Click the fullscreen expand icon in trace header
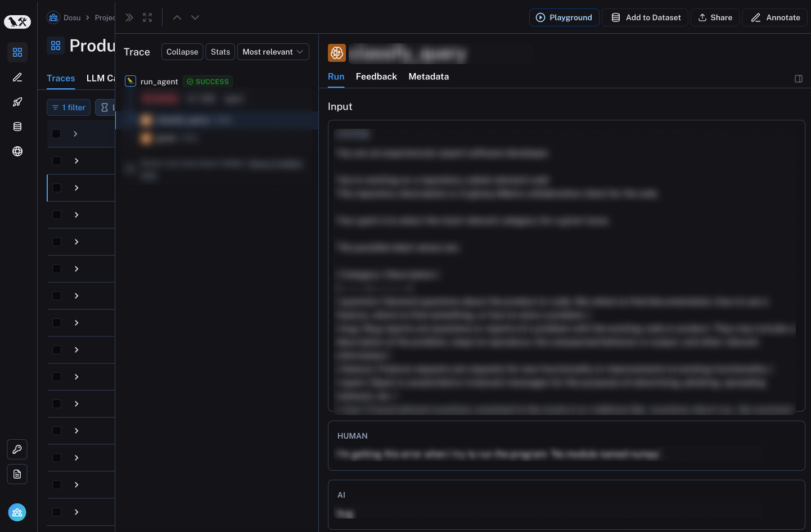 click(x=147, y=17)
